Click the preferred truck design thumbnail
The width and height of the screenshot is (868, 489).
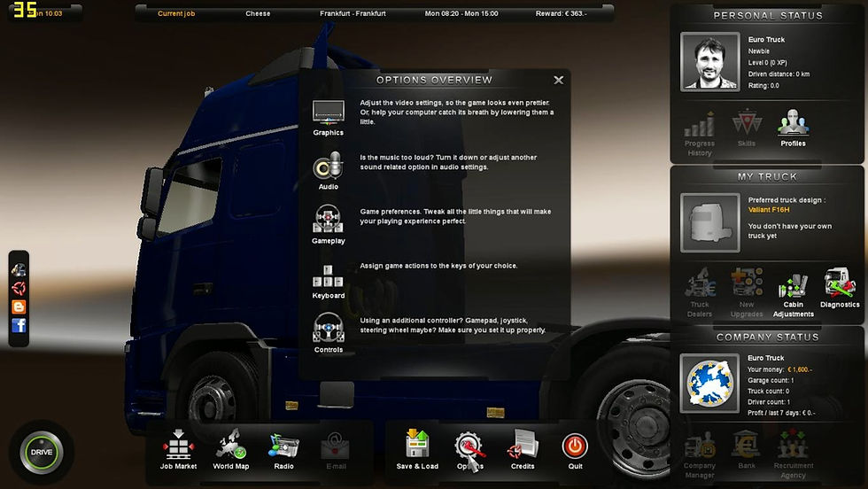click(x=710, y=222)
